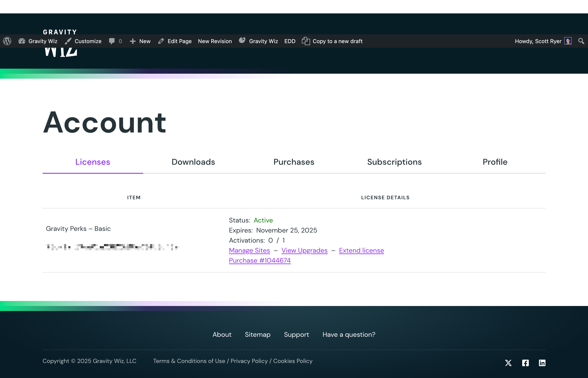Open the About footer link
The width and height of the screenshot is (588, 378).
(x=222, y=334)
